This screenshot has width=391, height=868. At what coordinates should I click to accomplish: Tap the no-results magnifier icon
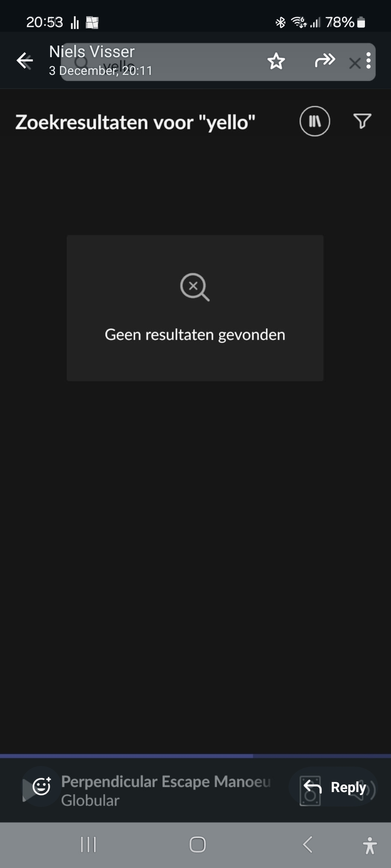coord(195,287)
